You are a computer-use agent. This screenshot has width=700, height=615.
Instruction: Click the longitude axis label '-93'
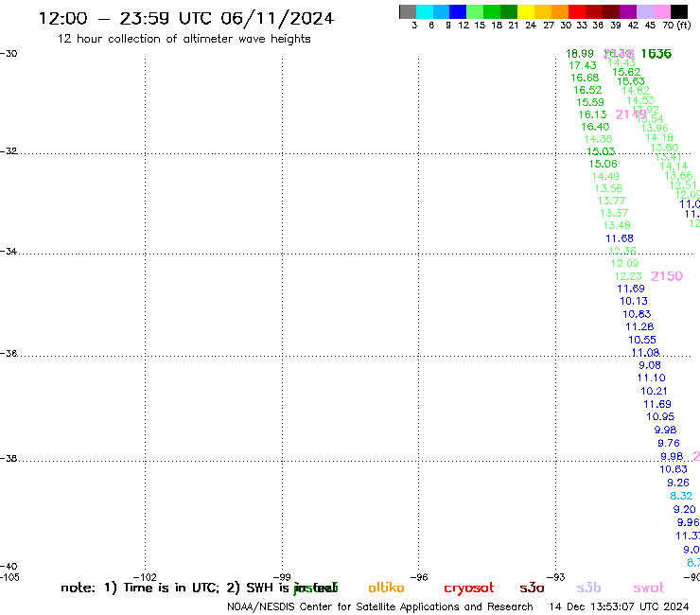(x=556, y=577)
